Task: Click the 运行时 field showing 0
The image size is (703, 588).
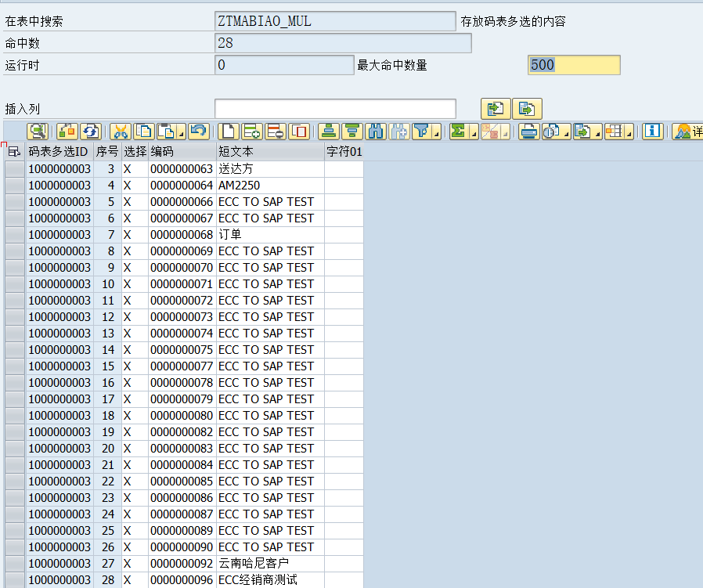Action: point(284,65)
